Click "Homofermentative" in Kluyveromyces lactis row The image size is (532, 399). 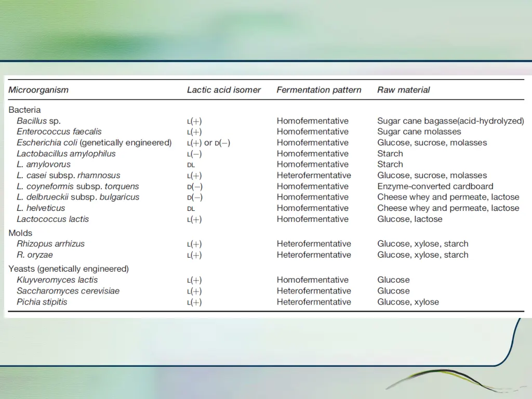point(312,280)
